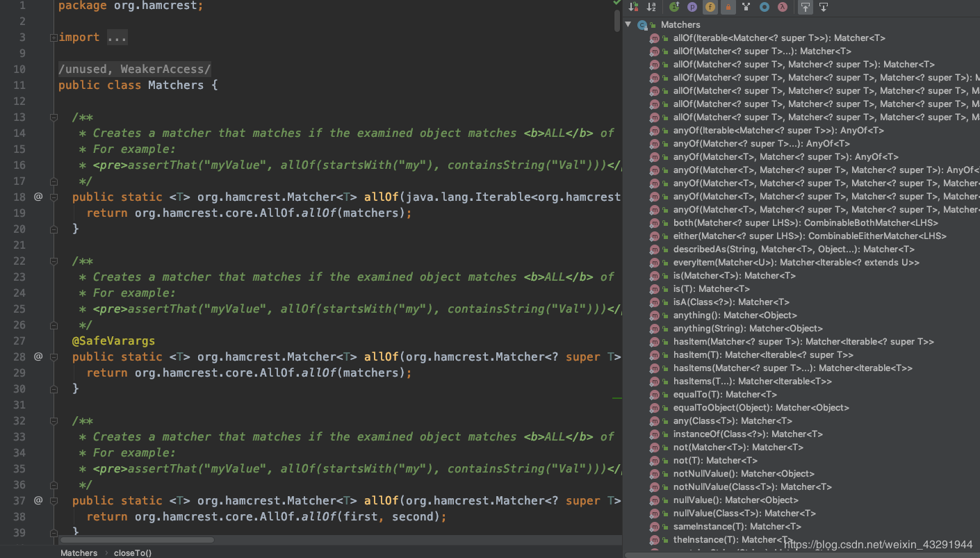Click method icon beside equalTo(T)
Image resolution: width=980 pixels, height=558 pixels.
coord(655,395)
